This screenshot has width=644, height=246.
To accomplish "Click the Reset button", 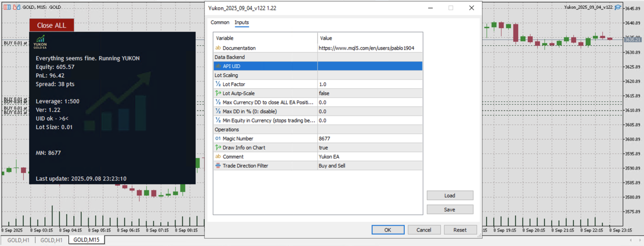I will (x=460, y=230).
